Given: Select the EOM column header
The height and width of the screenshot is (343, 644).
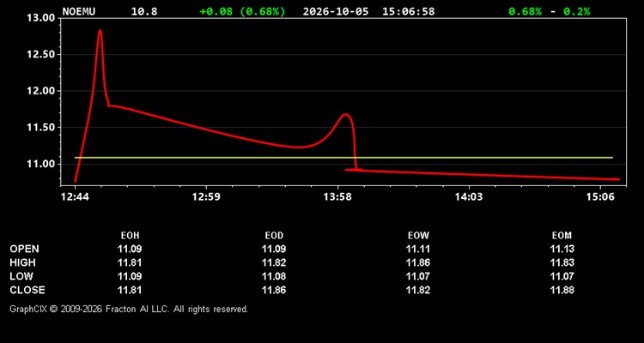Looking at the screenshot, I should [562, 236].
